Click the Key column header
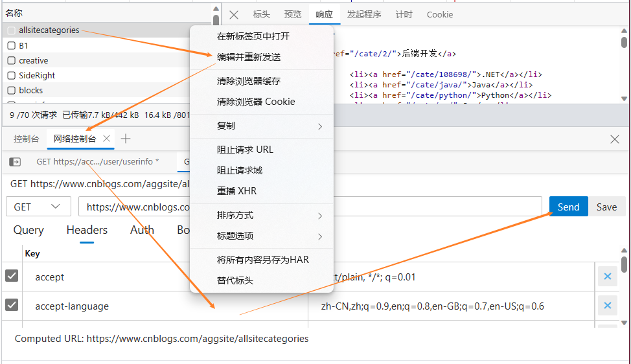This screenshot has height=364, width=631. [x=32, y=253]
